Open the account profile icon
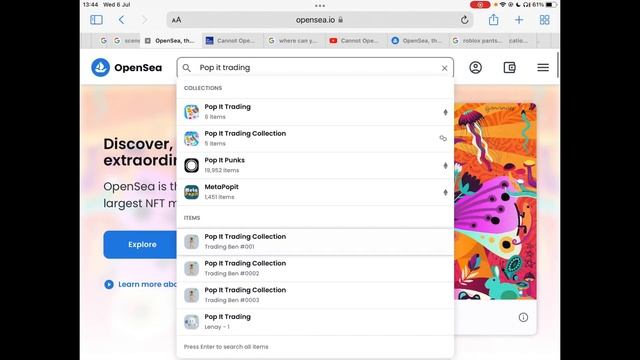Image resolution: width=640 pixels, height=360 pixels. [x=476, y=67]
